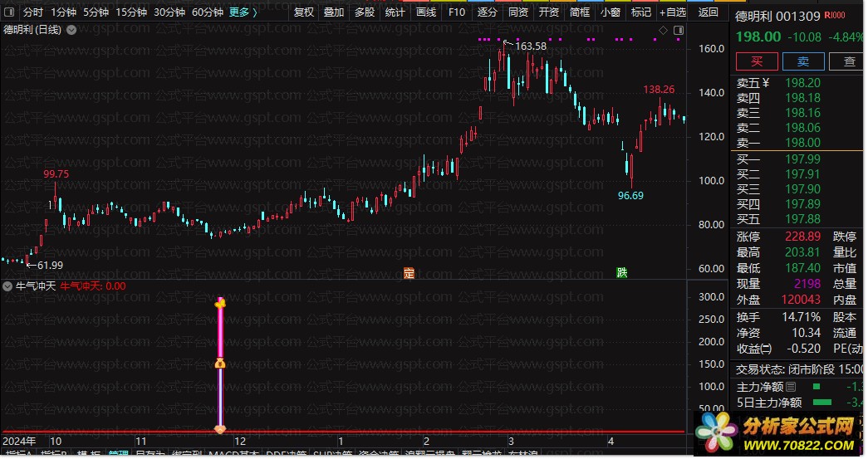This screenshot has width=868, height=459.
Task: Select the 15分钟 timeframe
Action: 131,12
